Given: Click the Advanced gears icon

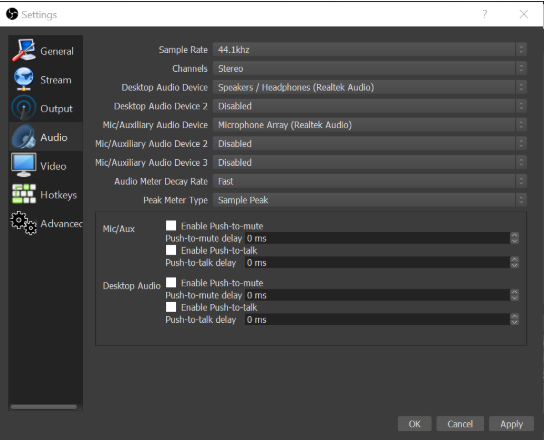Looking at the screenshot, I should 24,223.
